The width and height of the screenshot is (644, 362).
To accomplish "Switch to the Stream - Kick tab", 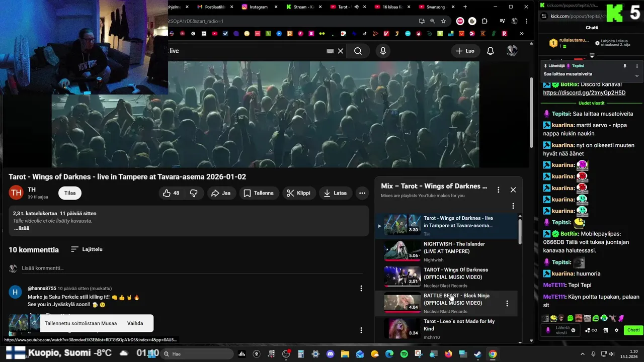I will 303,7.
